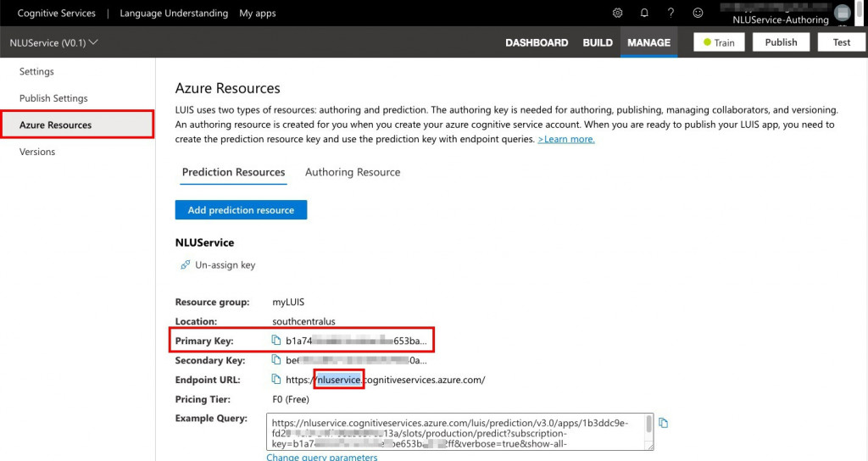The height and width of the screenshot is (461, 868).
Task: Click the F0 (Free) pricing tier value
Action: [291, 399]
